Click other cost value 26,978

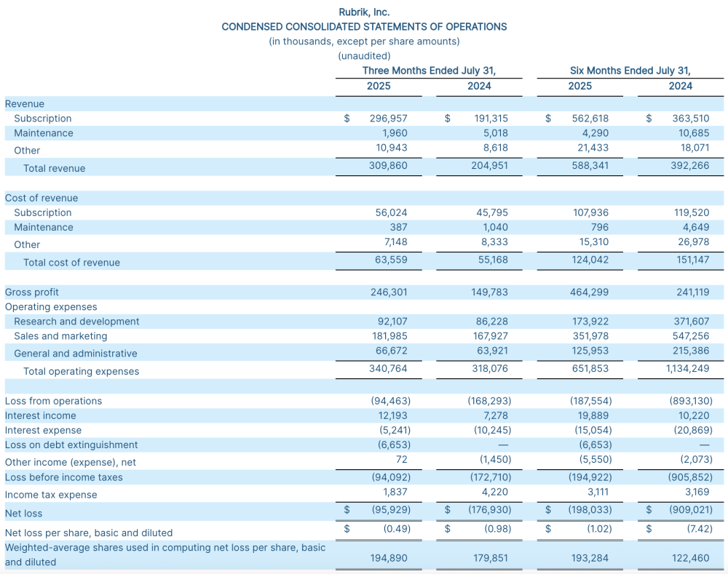click(x=693, y=242)
